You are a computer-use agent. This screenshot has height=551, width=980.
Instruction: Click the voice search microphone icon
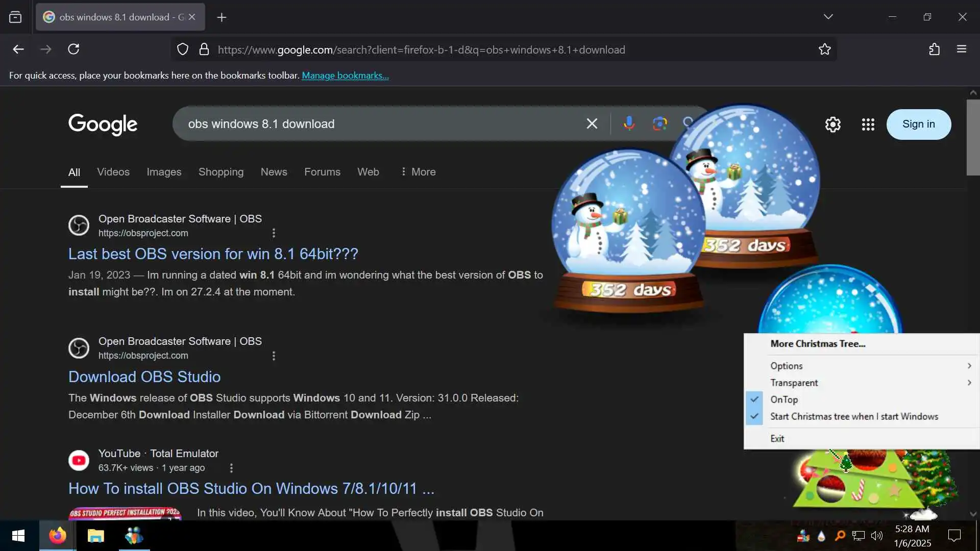pyautogui.click(x=629, y=123)
